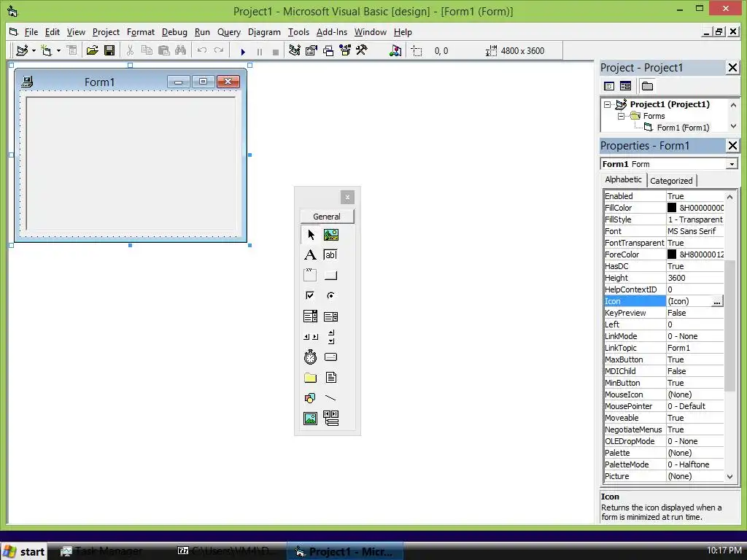The image size is (747, 560).
Task: Select the Line control in the toolbox
Action: tap(331, 398)
